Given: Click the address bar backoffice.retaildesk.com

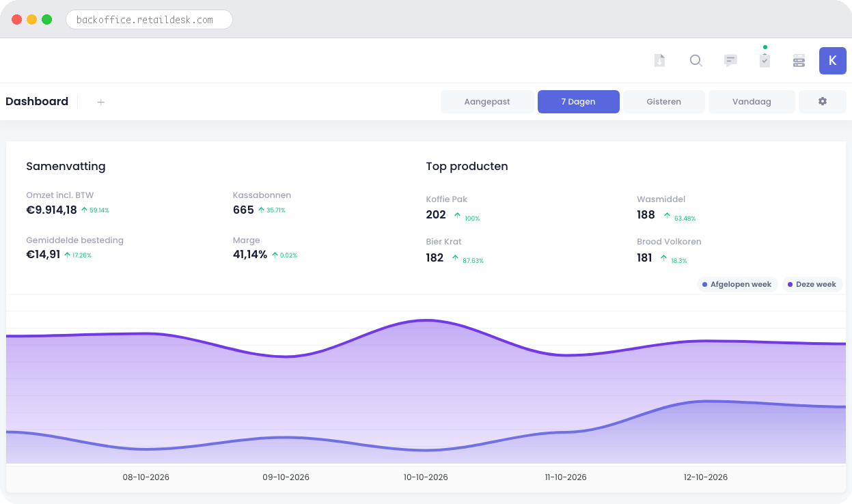Looking at the screenshot, I should click(149, 20).
